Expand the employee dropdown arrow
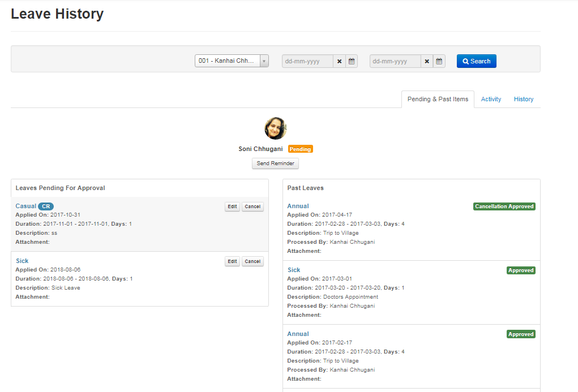The width and height of the screenshot is (578, 392). (264, 61)
